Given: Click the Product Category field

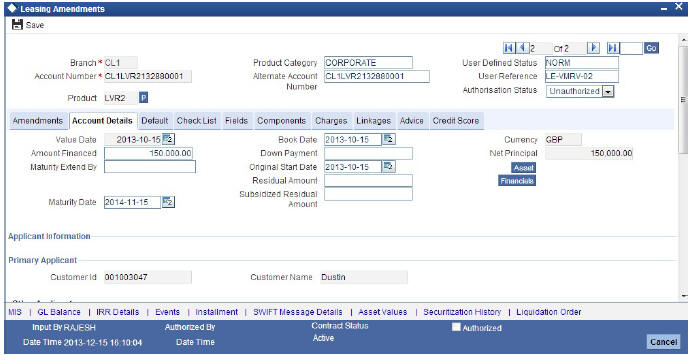Looking at the screenshot, I should click(368, 63).
